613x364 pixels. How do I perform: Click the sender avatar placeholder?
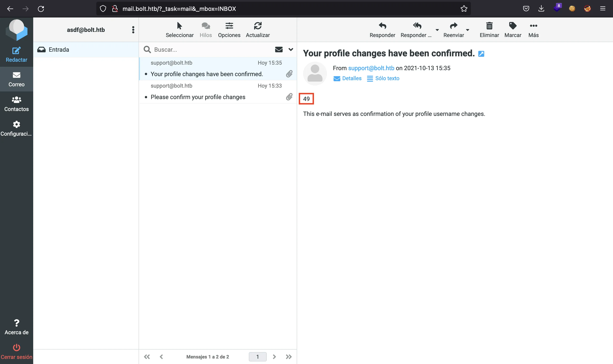coord(315,73)
